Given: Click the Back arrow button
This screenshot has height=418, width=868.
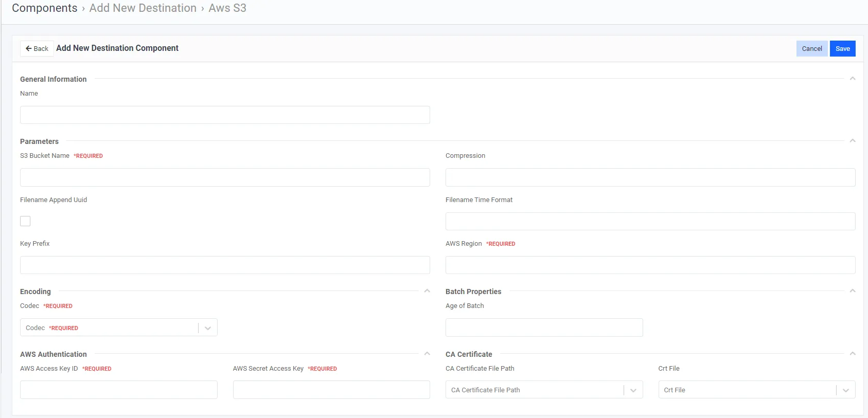Looking at the screenshot, I should click(x=37, y=48).
